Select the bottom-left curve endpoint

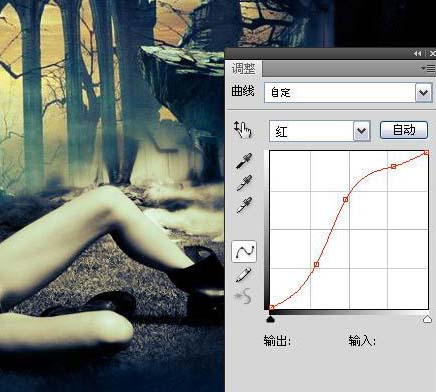[x=272, y=307]
